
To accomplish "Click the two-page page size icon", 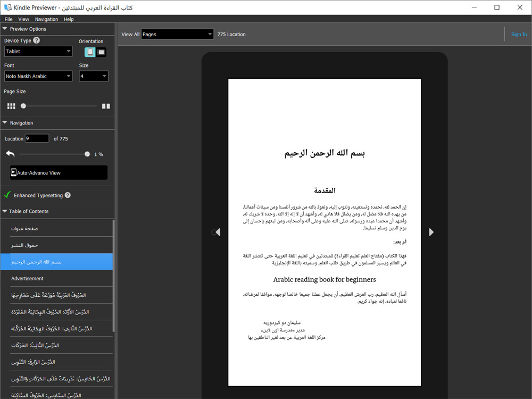I will pyautogui.click(x=106, y=106).
